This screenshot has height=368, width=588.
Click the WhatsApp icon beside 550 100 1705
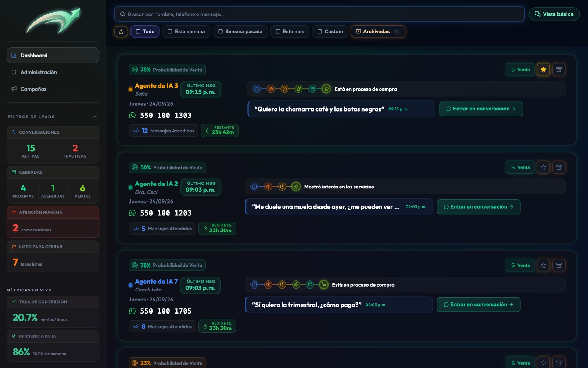coord(132,311)
